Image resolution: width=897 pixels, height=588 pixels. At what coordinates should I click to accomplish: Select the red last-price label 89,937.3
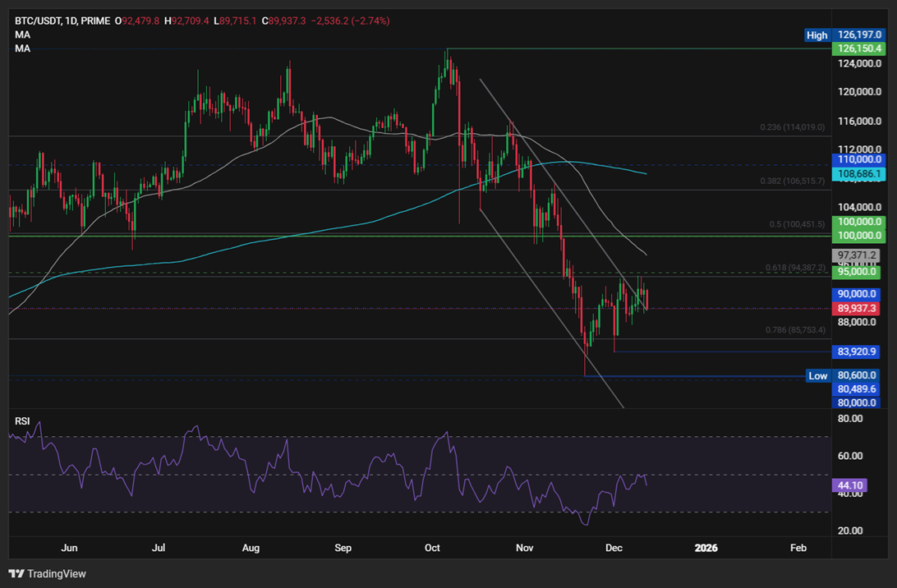(x=856, y=307)
